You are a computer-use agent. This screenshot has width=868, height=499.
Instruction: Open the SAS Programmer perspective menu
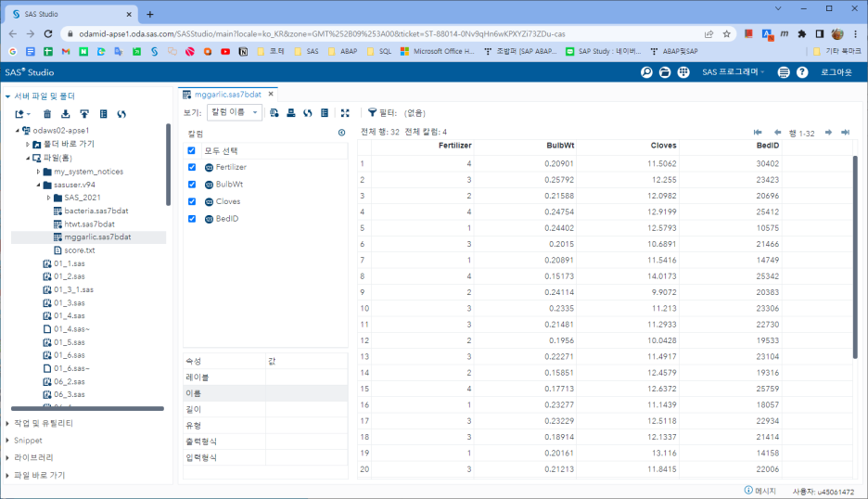pos(733,72)
